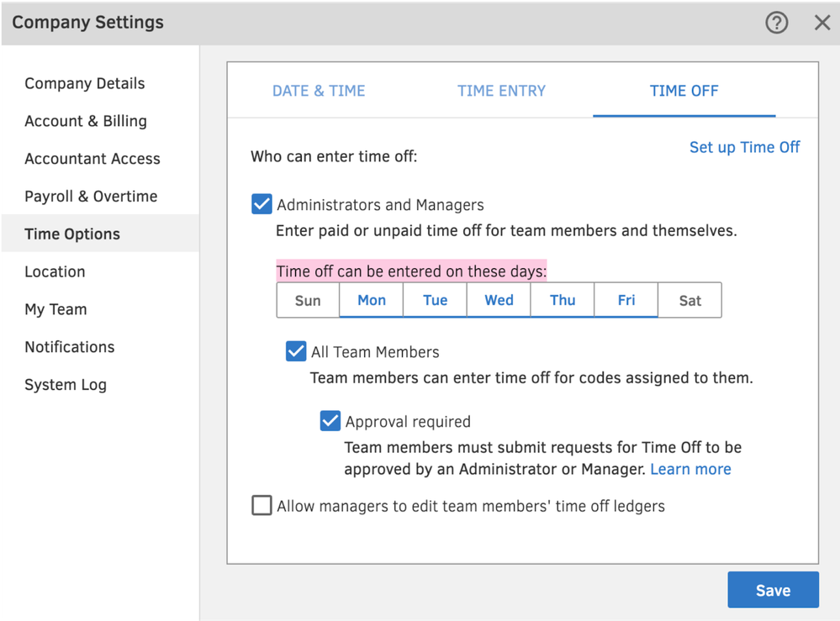
Task: Disable the Approval required checkbox
Action: [330, 421]
